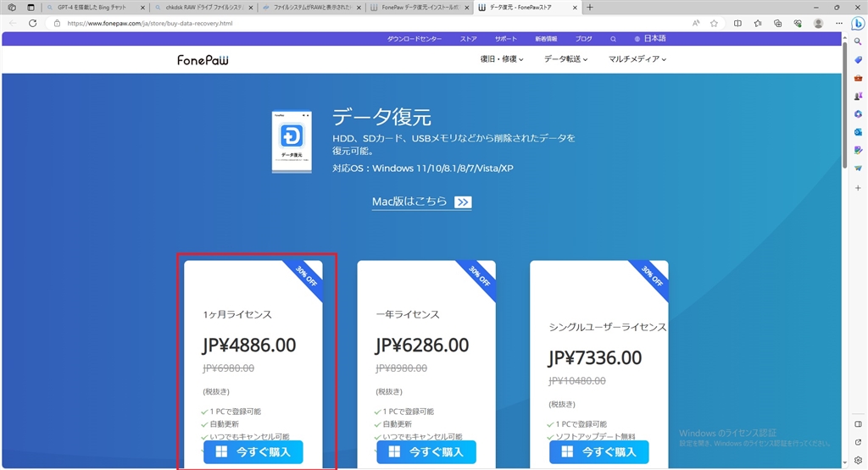Click the FonePaw header search magnifier
This screenshot has height=470, width=868.
coord(613,39)
